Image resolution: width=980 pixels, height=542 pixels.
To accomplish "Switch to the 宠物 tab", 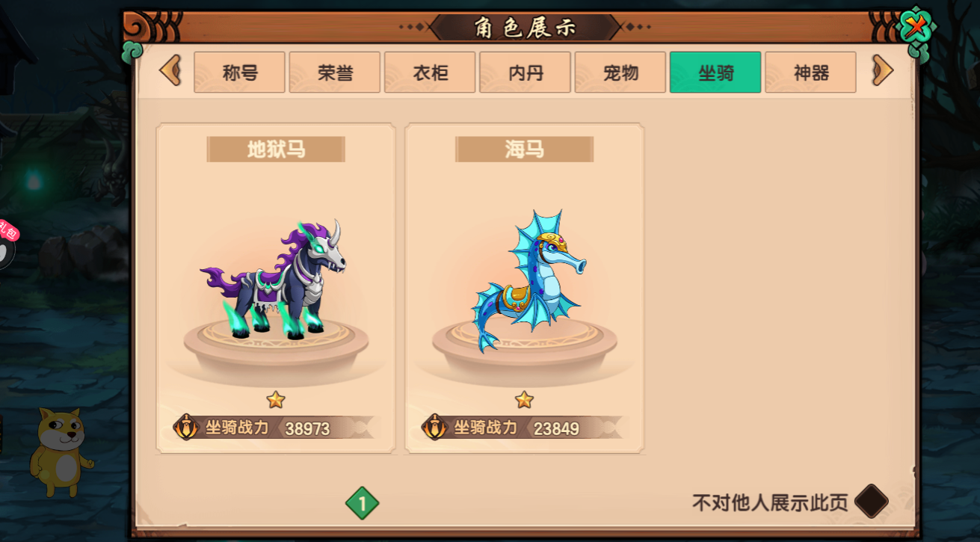I will click(x=620, y=73).
